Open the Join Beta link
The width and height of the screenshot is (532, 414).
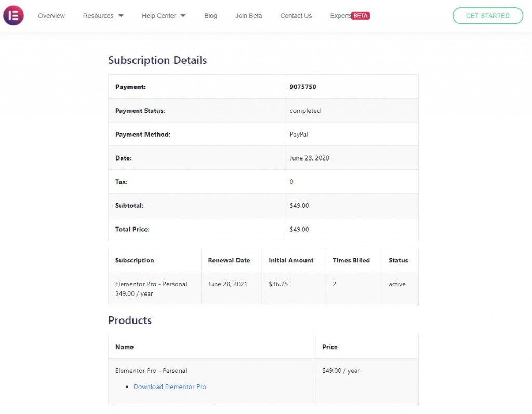click(248, 16)
